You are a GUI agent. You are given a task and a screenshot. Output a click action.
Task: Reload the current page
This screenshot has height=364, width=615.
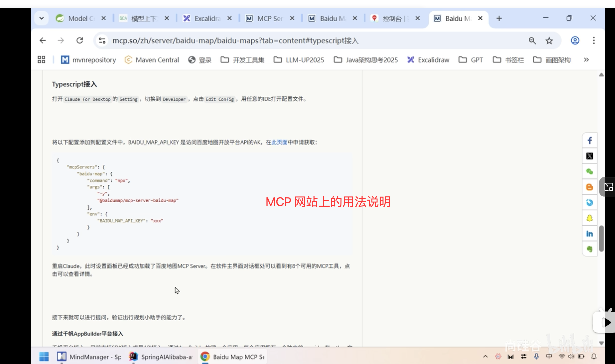[x=80, y=40]
